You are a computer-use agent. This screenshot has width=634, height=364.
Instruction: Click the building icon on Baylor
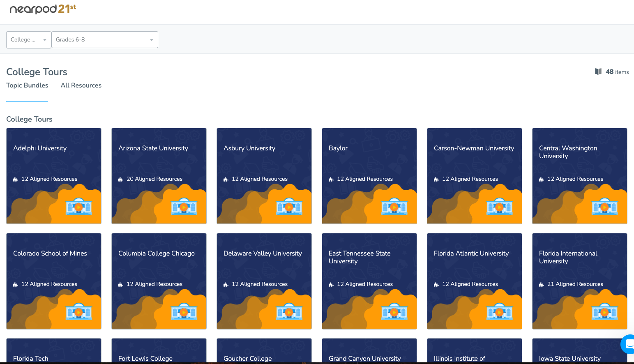(x=394, y=207)
